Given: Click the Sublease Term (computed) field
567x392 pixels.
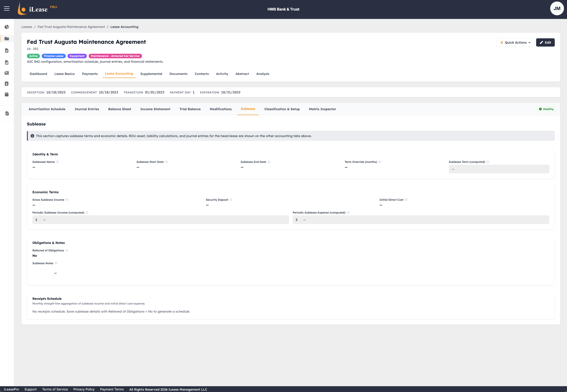Looking at the screenshot, I should point(499,169).
